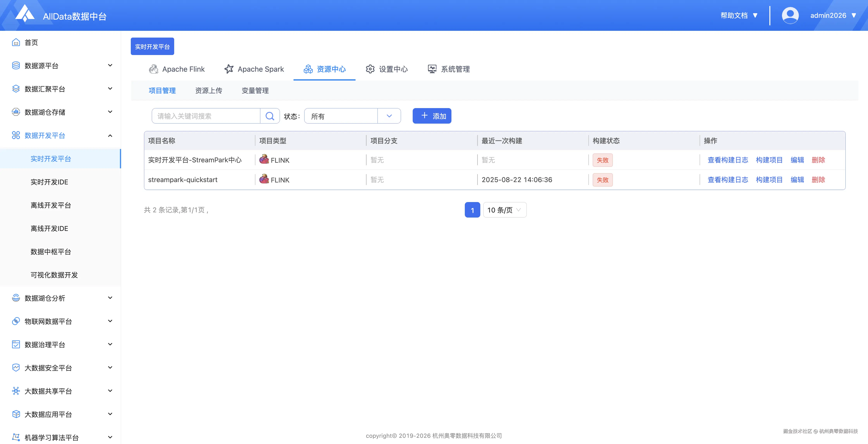Click the 数据源平台 database icon
The image size is (868, 444).
tap(16, 65)
